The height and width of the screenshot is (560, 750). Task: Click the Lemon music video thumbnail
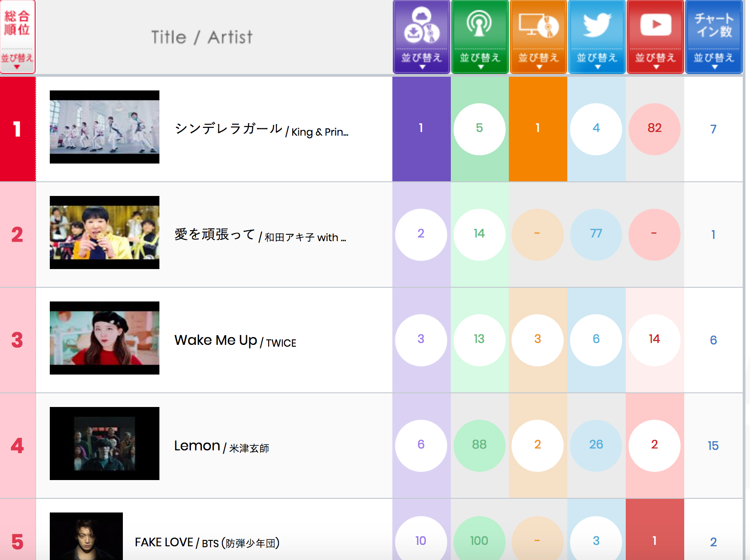coord(105,444)
